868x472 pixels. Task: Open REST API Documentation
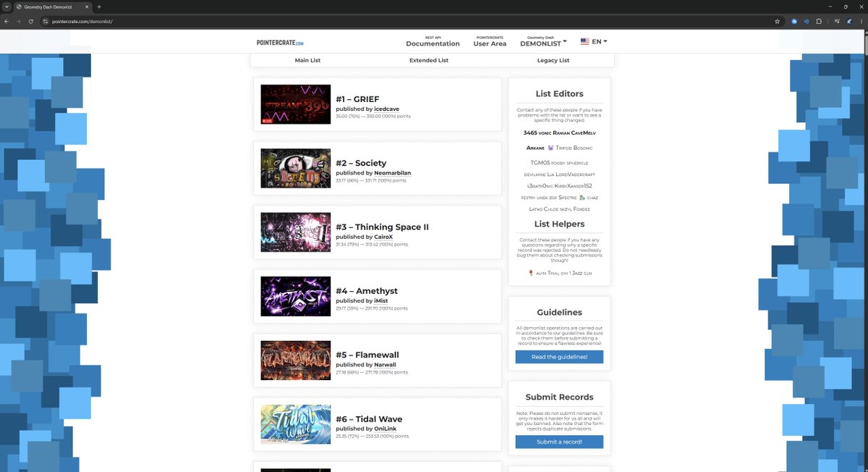pyautogui.click(x=433, y=41)
